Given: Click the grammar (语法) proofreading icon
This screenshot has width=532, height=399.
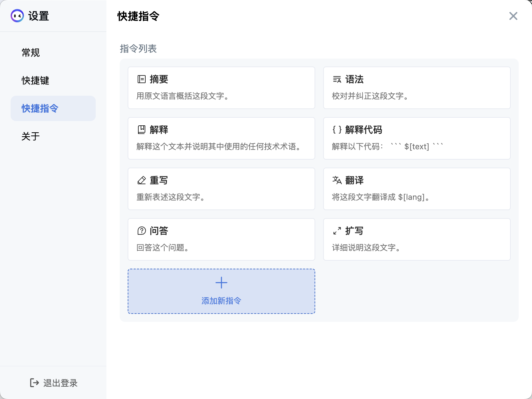Looking at the screenshot, I should [337, 79].
